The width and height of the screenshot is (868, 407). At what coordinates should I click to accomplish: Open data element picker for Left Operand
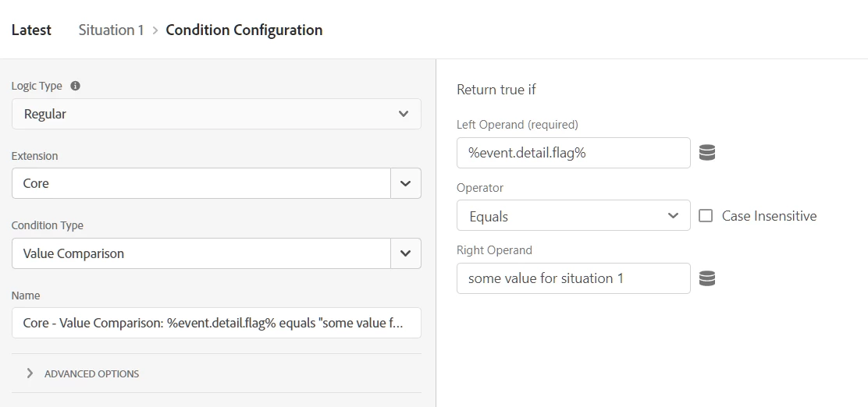click(707, 153)
